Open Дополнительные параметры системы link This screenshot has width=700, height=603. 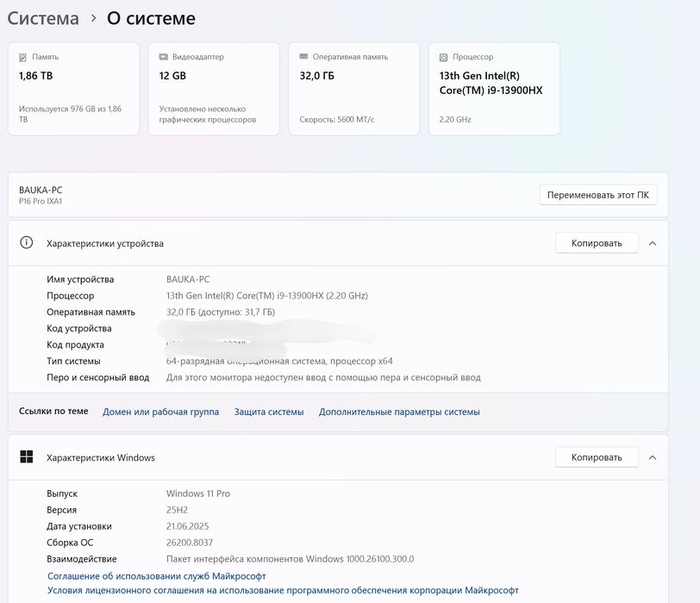pyautogui.click(x=399, y=412)
